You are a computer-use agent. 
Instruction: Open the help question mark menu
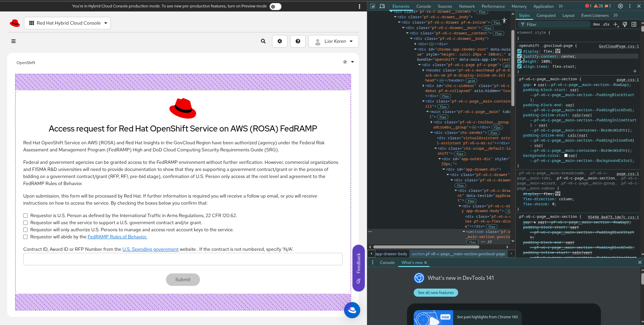tap(298, 41)
